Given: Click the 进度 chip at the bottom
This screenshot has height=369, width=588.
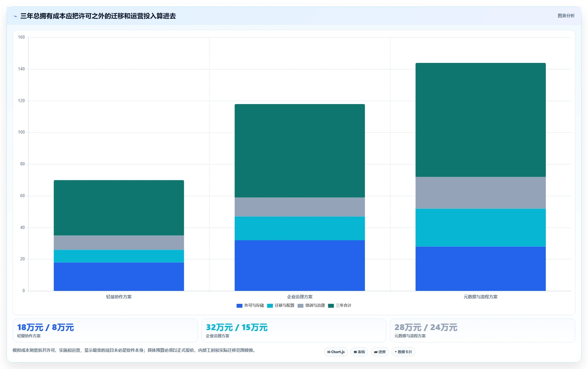Looking at the screenshot, I should (380, 352).
